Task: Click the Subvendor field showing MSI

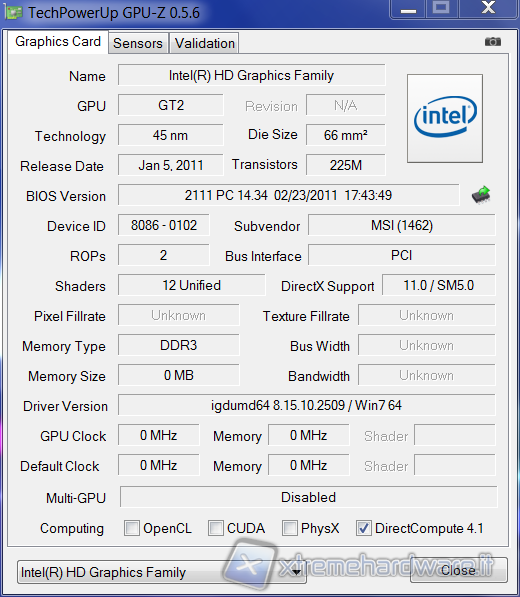Action: coord(402,225)
